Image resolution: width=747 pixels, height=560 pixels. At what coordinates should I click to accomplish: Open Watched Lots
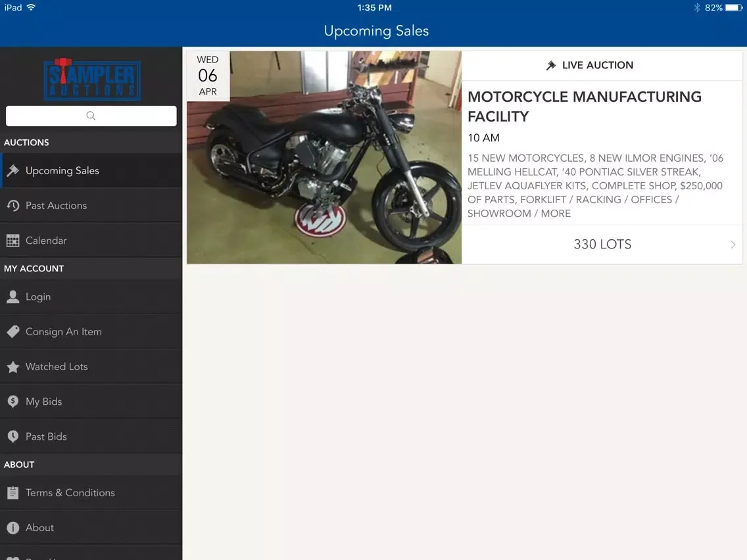click(x=91, y=367)
